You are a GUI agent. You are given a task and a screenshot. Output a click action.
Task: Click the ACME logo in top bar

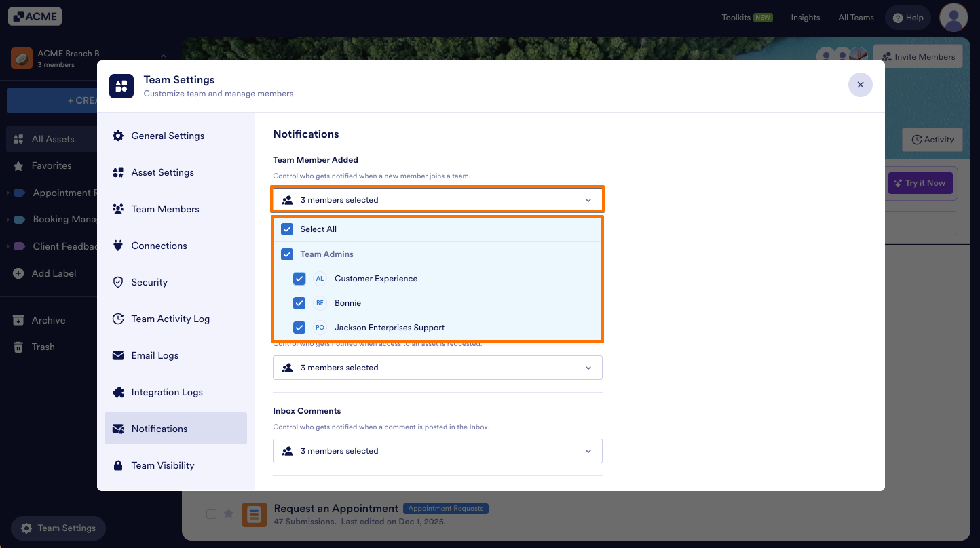point(35,16)
